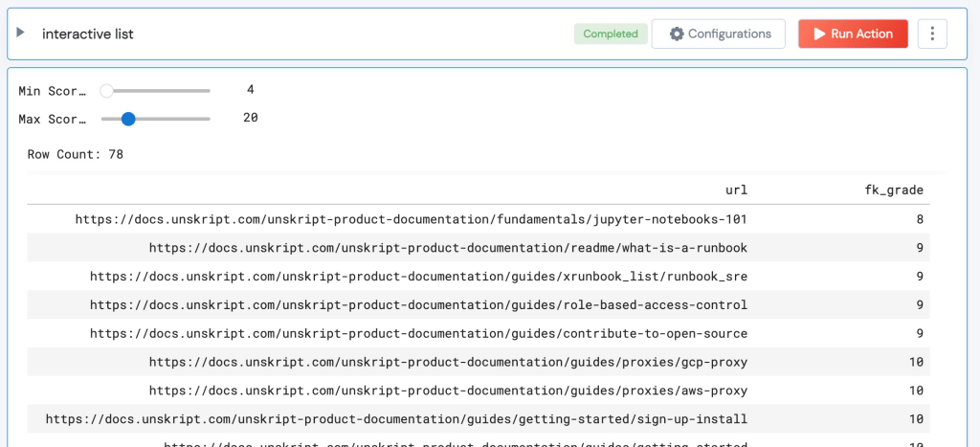This screenshot has height=447, width=980.
Task: Open the what-is-a-runbook URL
Action: coord(448,248)
